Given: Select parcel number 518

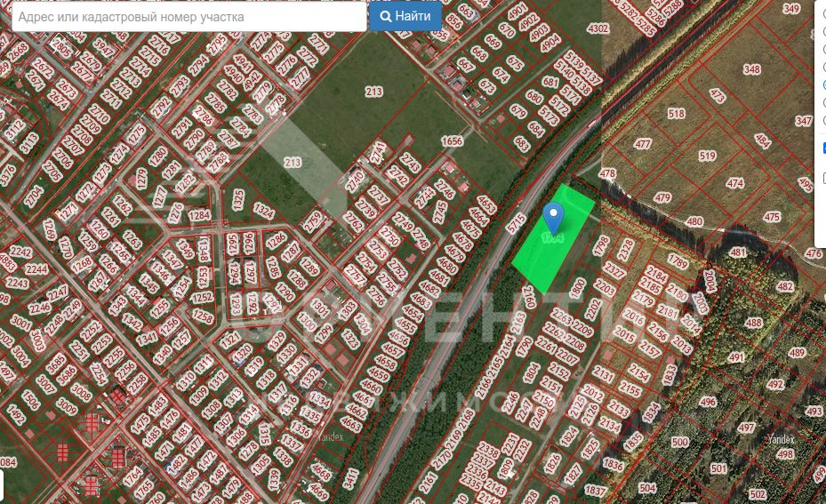Looking at the screenshot, I should pos(677,113).
